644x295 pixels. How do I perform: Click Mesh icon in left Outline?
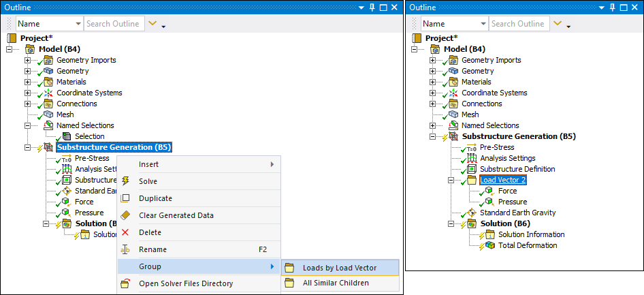point(49,114)
